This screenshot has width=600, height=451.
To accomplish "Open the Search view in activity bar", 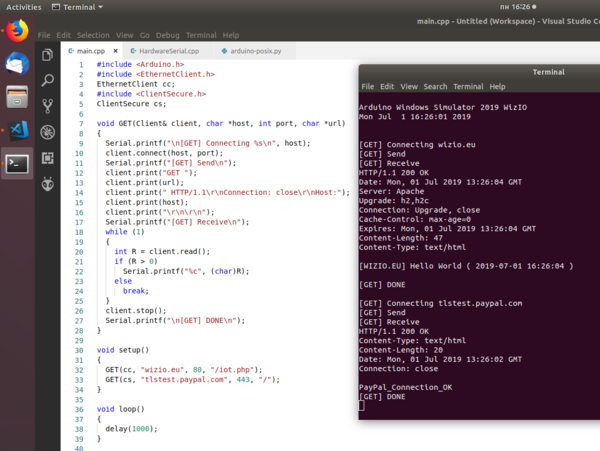I will [47, 80].
